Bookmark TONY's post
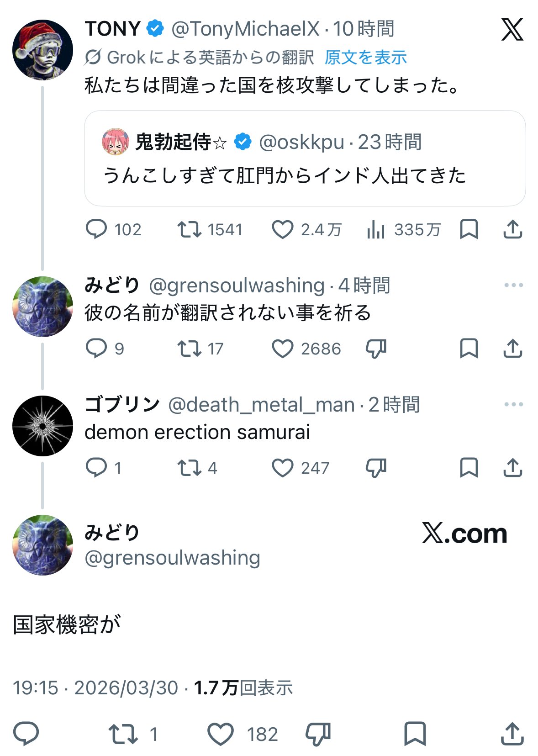The height and width of the screenshot is (756, 538). point(469,229)
